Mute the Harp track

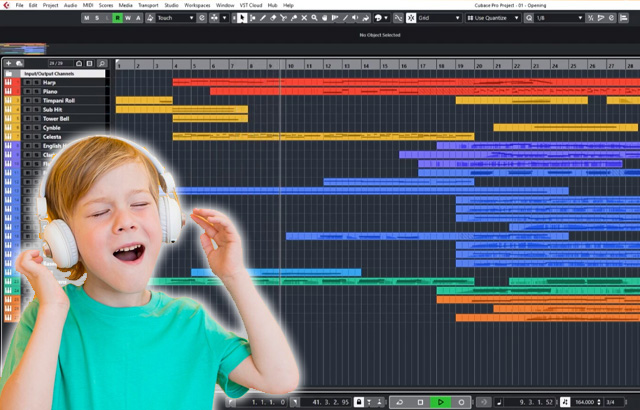pos(27,82)
